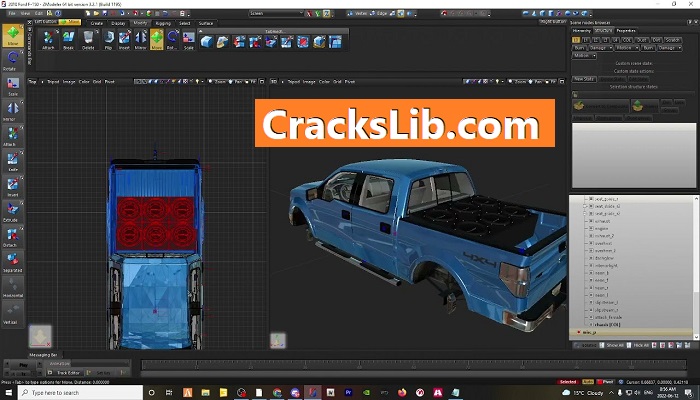Click Insert icon in Modify toolbar
This screenshot has width=700, height=400.
[x=125, y=39]
